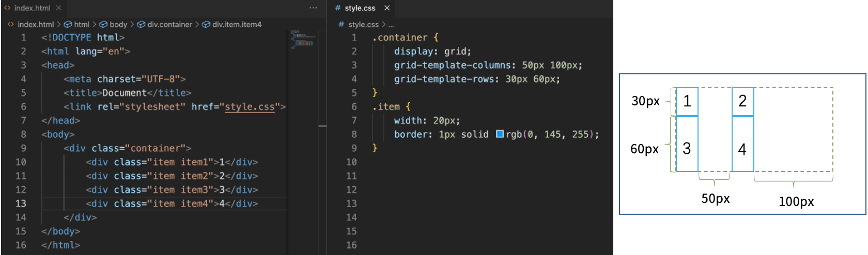868x255 pixels.
Task: Expand the html breadcrumb dropdown
Action: click(81, 24)
